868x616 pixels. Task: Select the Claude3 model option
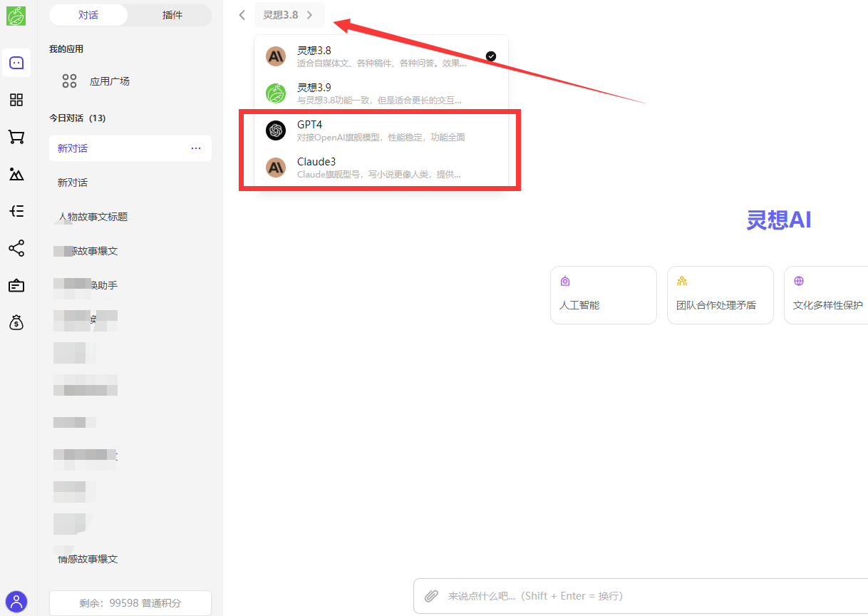tap(381, 168)
